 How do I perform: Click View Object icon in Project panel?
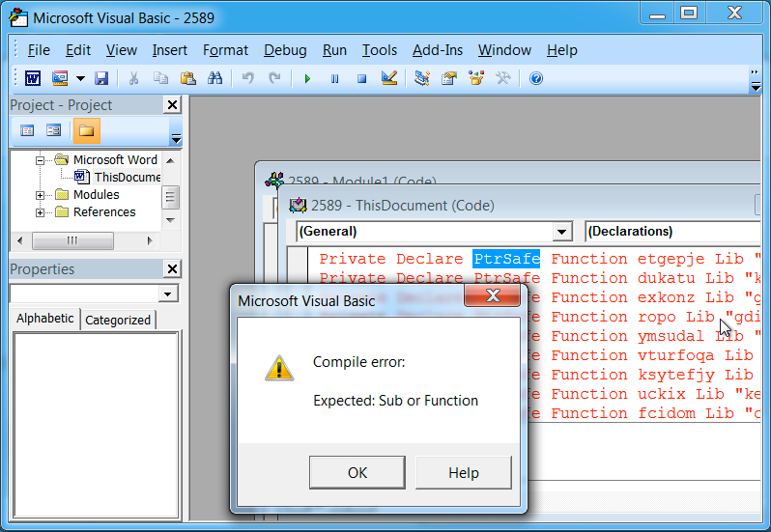(53, 130)
